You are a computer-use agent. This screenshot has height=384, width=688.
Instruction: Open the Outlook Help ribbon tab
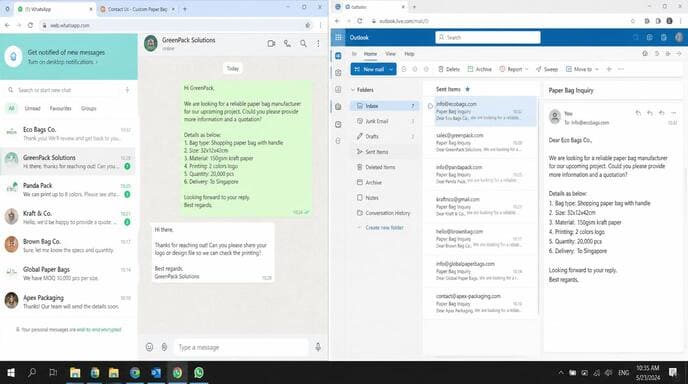pyautogui.click(x=409, y=54)
